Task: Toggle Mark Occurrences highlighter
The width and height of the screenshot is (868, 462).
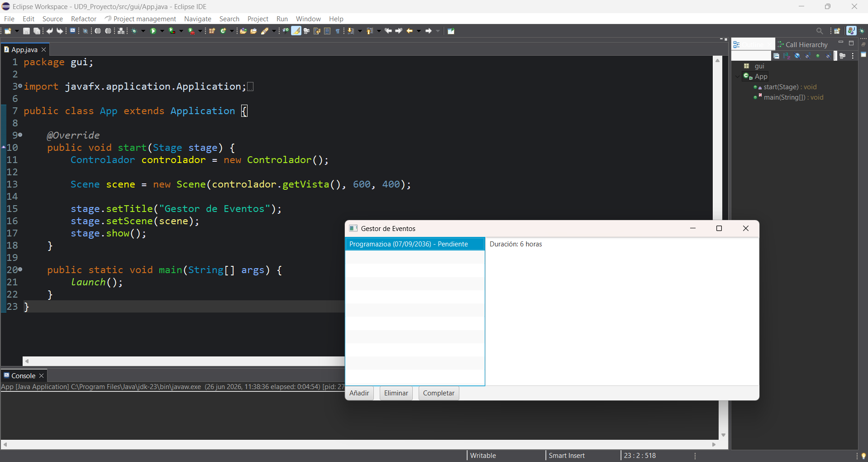Action: (296, 31)
